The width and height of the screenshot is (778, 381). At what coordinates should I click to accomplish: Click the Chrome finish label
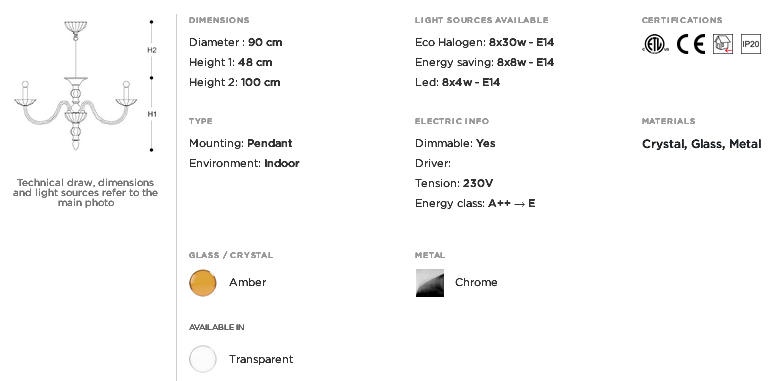coord(476,282)
